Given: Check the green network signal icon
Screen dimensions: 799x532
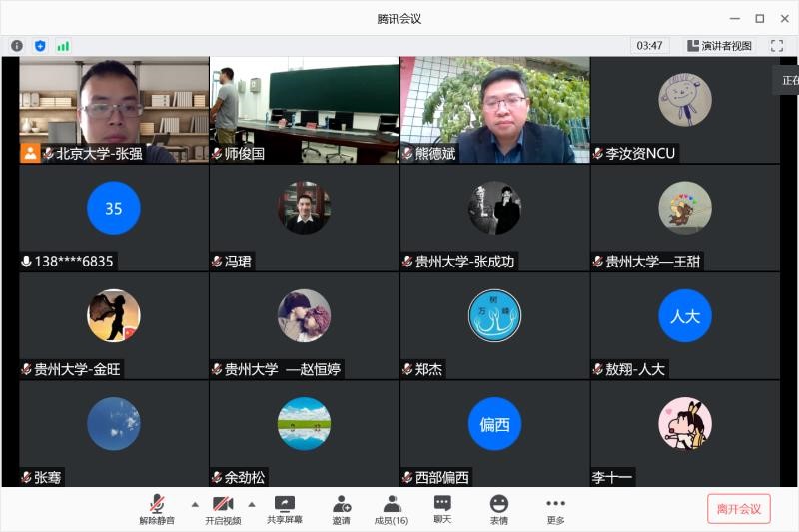Looking at the screenshot, I should point(63,46).
